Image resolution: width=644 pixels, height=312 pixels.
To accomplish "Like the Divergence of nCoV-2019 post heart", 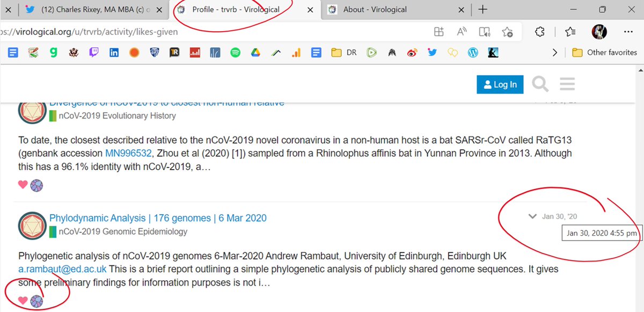I will pyautogui.click(x=22, y=184).
